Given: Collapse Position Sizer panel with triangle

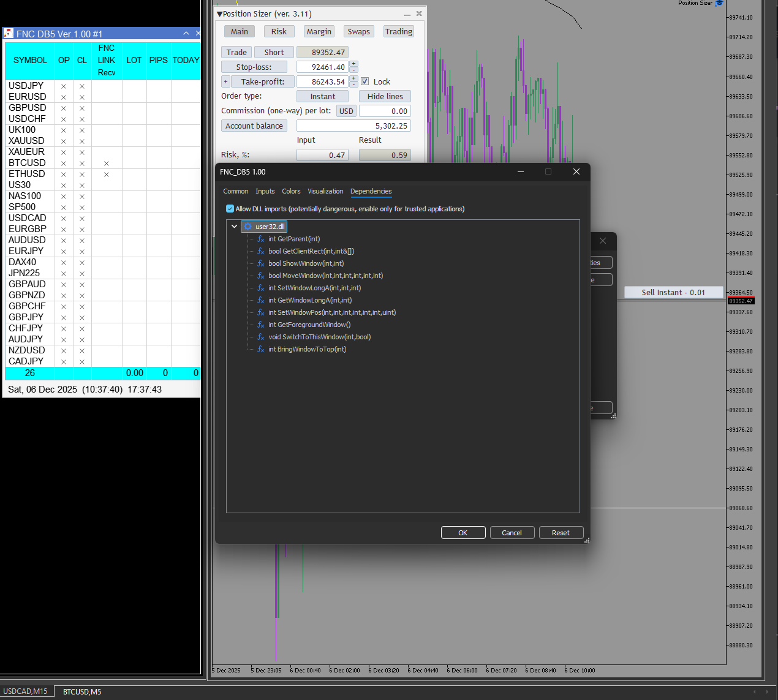Looking at the screenshot, I should click(219, 14).
